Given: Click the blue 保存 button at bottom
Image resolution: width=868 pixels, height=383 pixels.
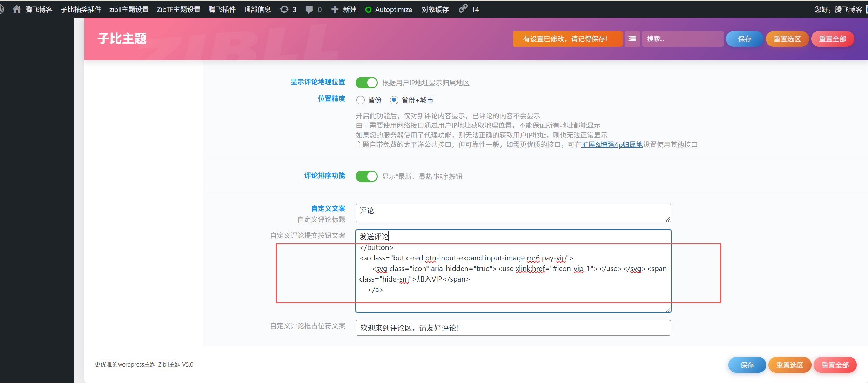Looking at the screenshot, I should [747, 365].
